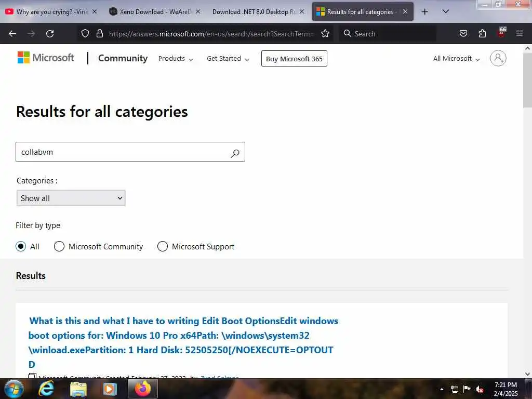This screenshot has height=399, width=532.
Task: Close the Xeno Download tab
Action: click(x=198, y=11)
